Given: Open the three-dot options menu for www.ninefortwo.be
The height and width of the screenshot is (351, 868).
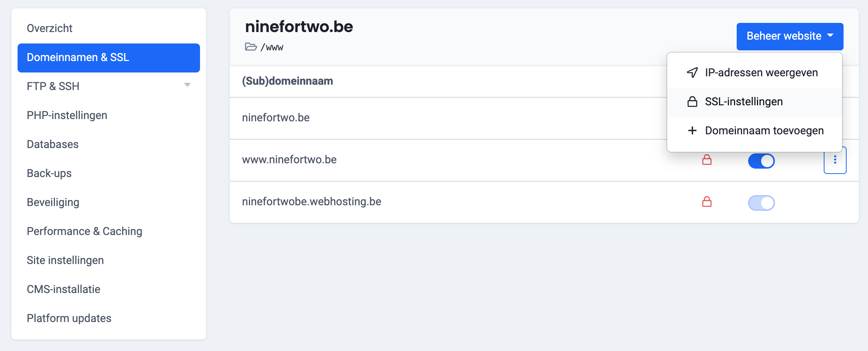Looking at the screenshot, I should click(x=835, y=161).
